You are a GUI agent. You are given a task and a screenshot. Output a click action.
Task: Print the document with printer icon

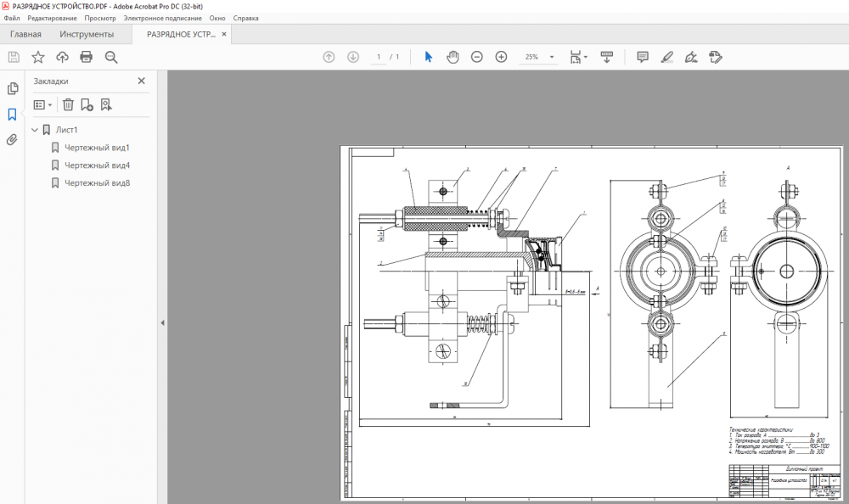coord(86,57)
